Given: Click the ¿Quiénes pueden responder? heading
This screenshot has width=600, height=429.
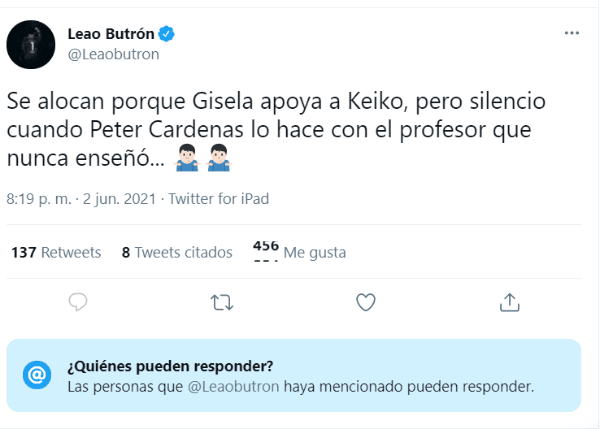Looking at the screenshot, I should coord(170,365).
